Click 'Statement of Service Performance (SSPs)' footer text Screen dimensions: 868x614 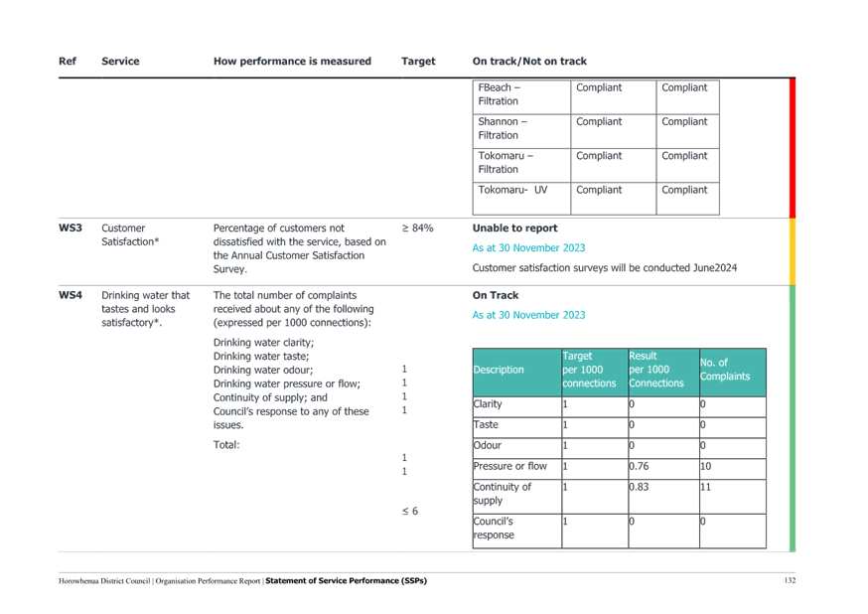coord(346,581)
